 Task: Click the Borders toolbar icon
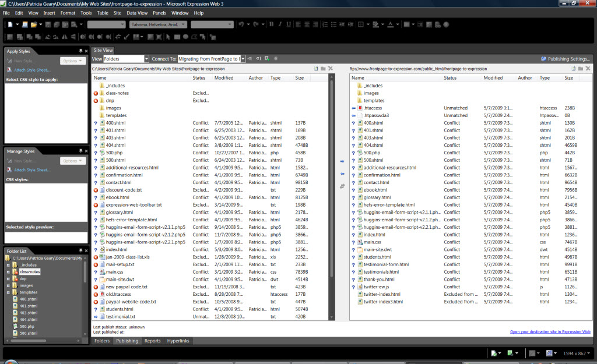pyautogui.click(x=361, y=24)
